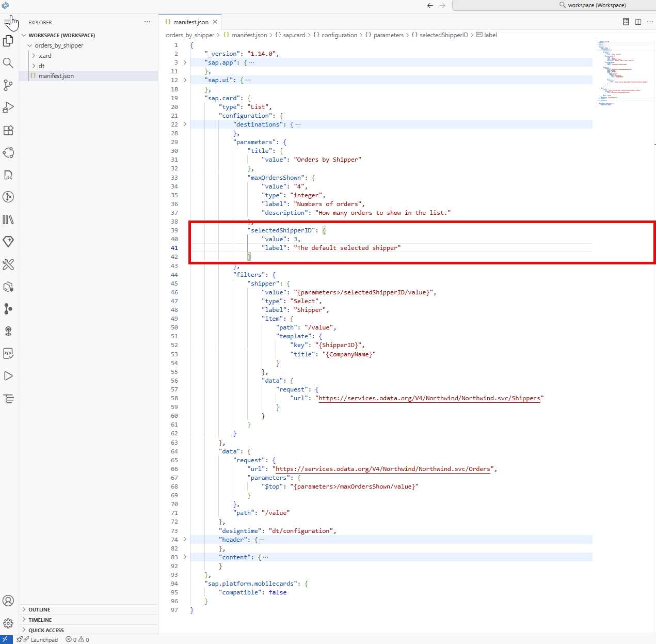Go forward using the right arrow
This screenshot has height=644, width=656.
coord(442,5)
